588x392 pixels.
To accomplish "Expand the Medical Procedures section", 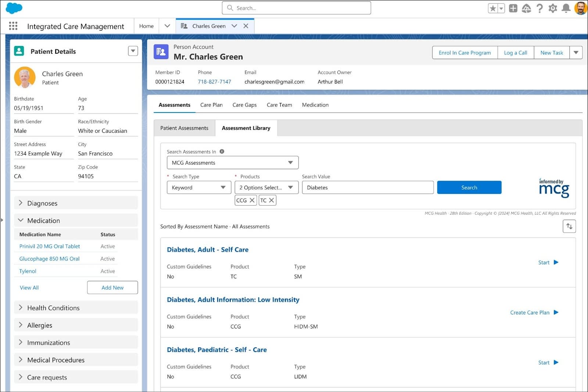I will pyautogui.click(x=76, y=360).
